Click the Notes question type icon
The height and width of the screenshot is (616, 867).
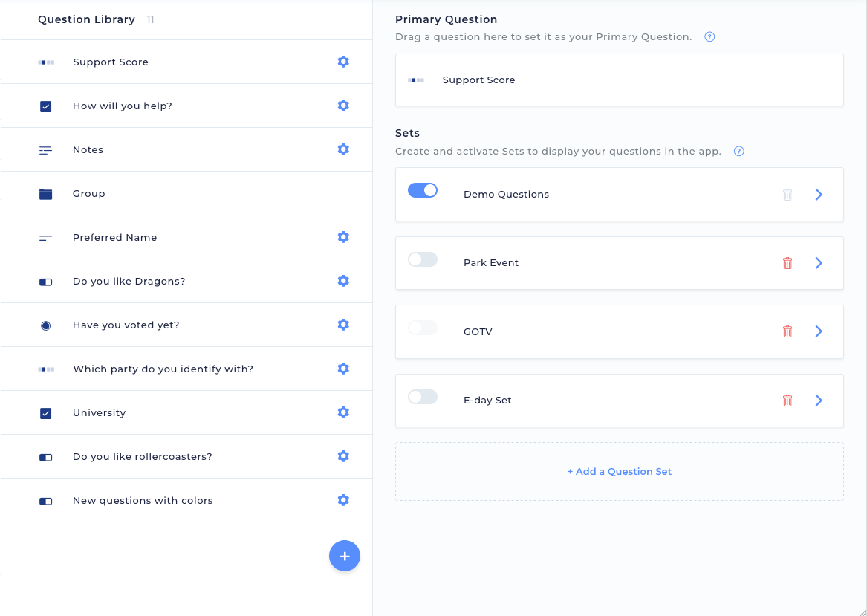[x=46, y=149]
